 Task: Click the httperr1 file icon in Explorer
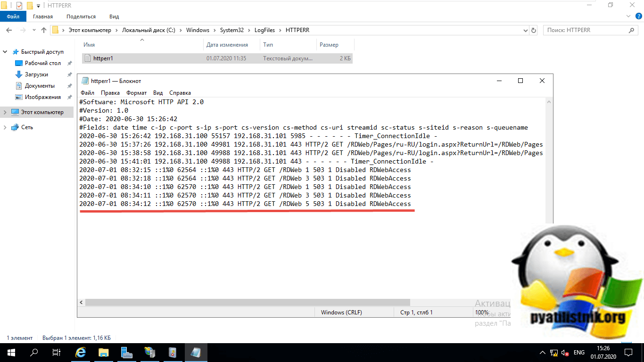[88, 58]
